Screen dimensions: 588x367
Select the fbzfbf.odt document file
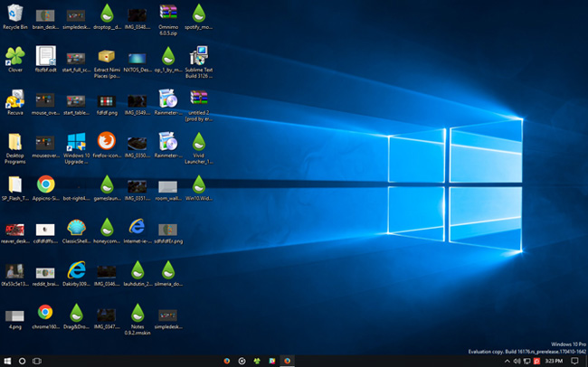[x=46, y=55]
